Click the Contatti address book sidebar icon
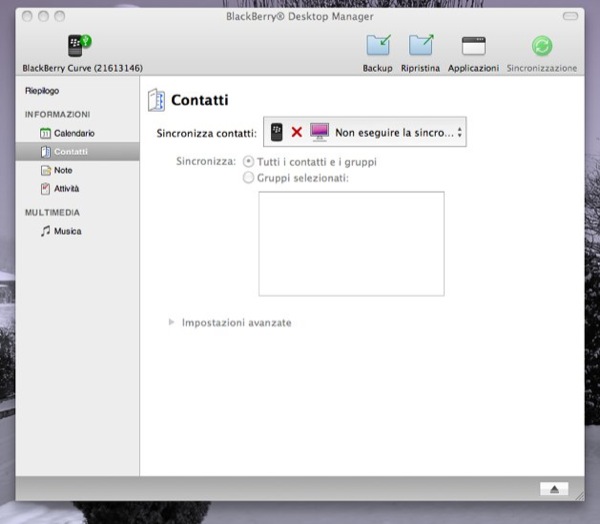Image resolution: width=600 pixels, height=524 pixels. [46, 152]
